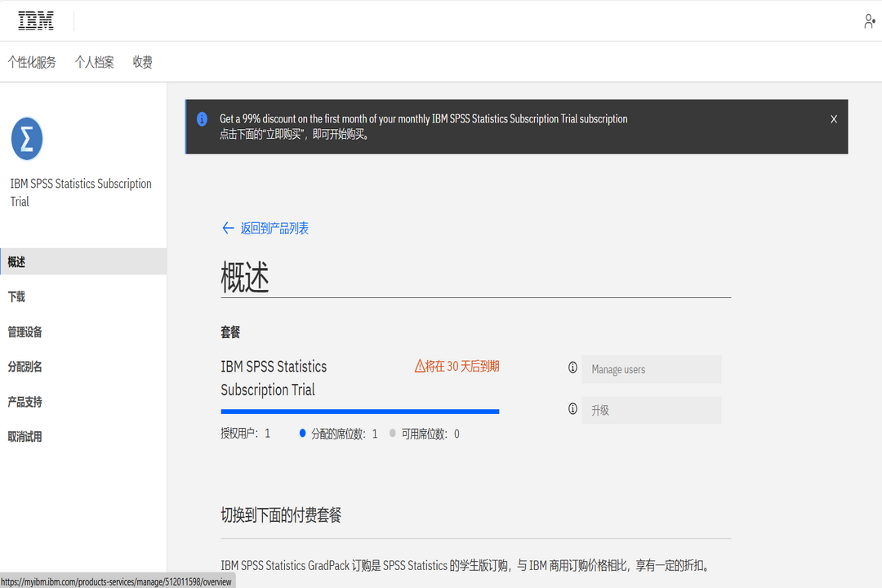
Task: Switch to the 收费 tab
Action: click(142, 61)
